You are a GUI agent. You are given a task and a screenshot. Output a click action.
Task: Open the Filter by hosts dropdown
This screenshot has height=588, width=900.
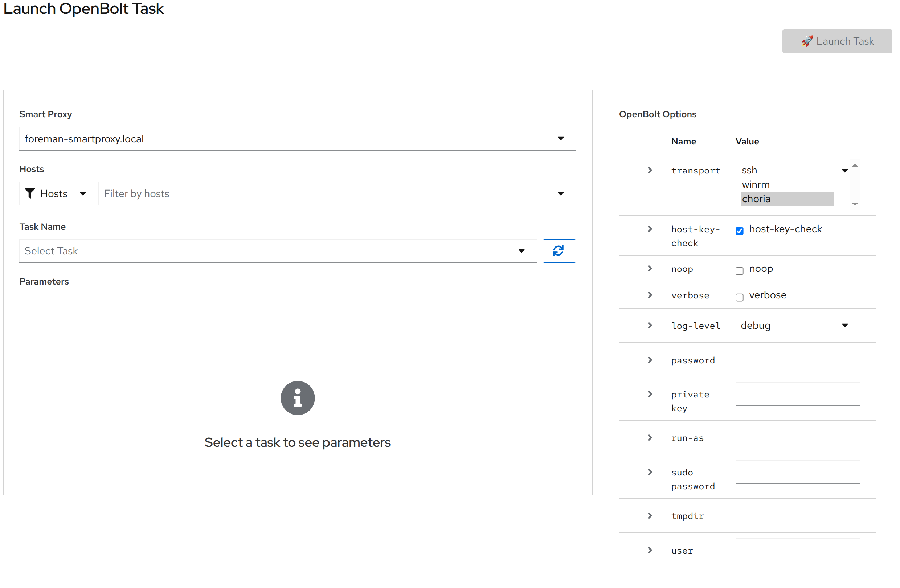(x=337, y=193)
